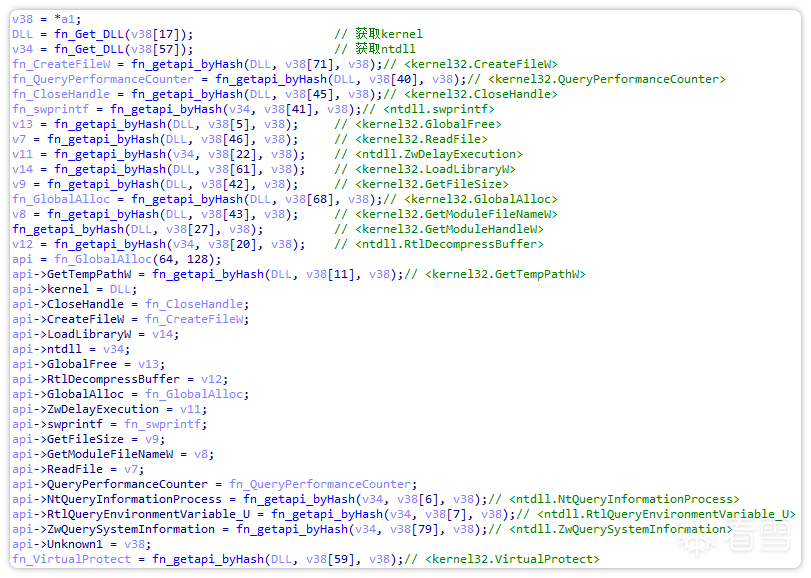Viewport: 811px width, 578px height.
Task: Click the fn_VirtualProtect variable
Action: coord(71,559)
